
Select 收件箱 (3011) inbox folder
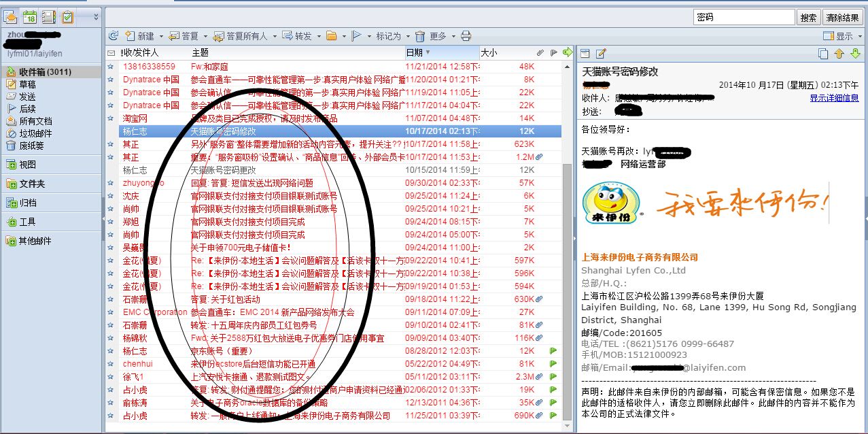point(52,72)
